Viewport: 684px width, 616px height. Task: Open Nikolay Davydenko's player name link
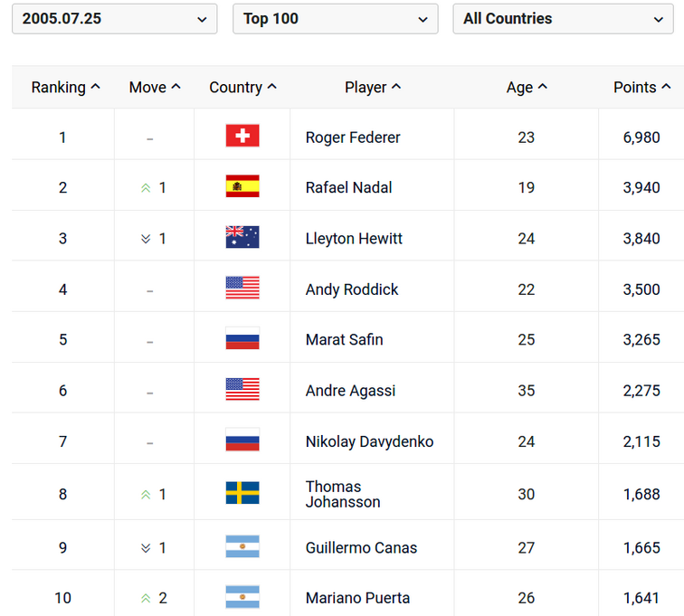pos(369,441)
